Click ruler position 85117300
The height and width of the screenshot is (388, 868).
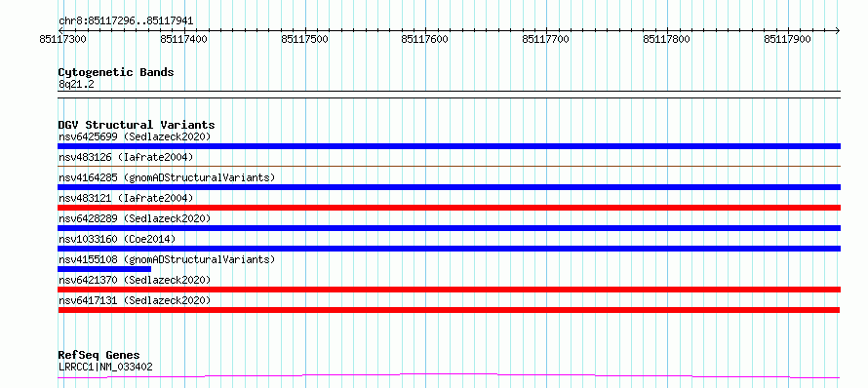coord(64,39)
